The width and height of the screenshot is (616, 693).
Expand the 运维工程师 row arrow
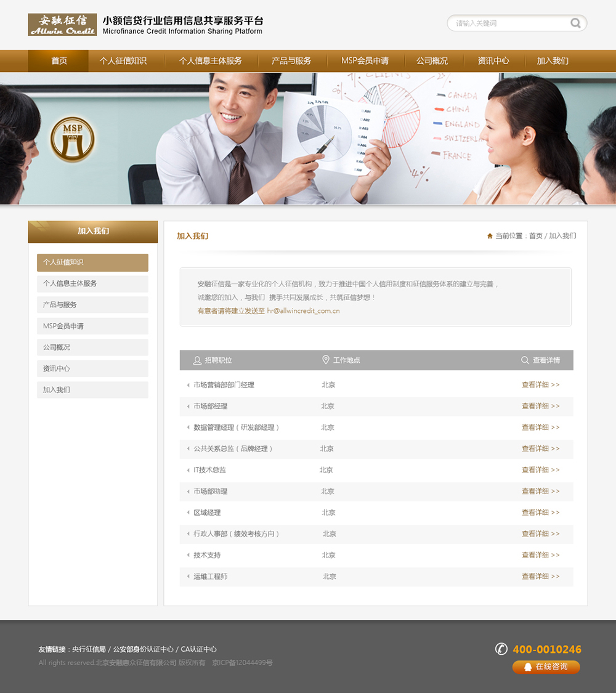(188, 577)
